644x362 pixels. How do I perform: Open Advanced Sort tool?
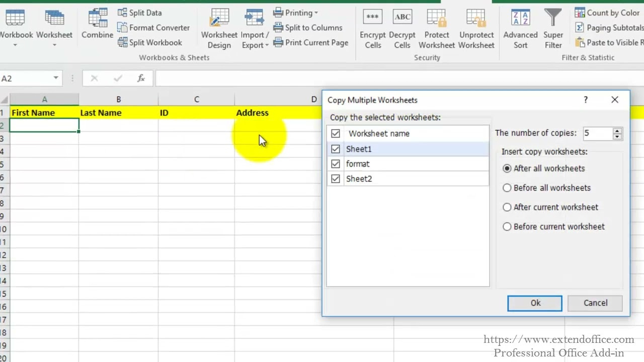point(520,19)
